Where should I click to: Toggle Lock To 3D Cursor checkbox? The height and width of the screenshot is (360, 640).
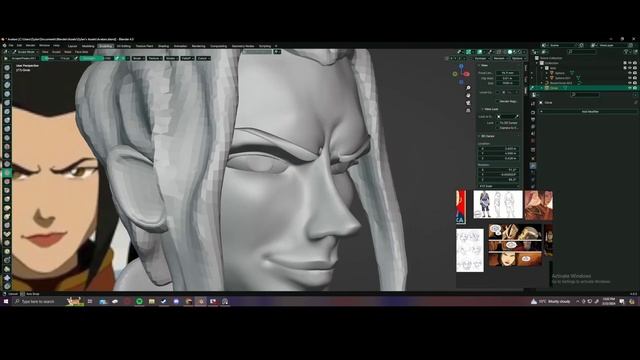(x=497, y=123)
